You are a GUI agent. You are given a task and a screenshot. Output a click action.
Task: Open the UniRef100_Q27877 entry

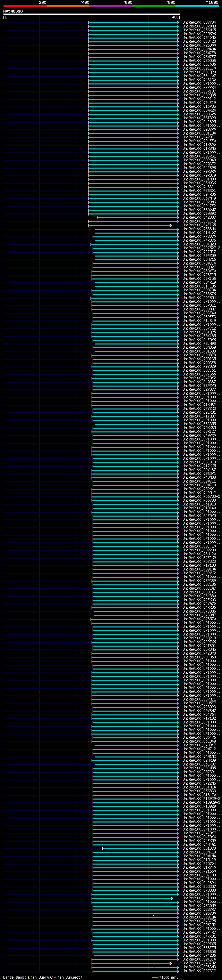[x=199, y=389]
